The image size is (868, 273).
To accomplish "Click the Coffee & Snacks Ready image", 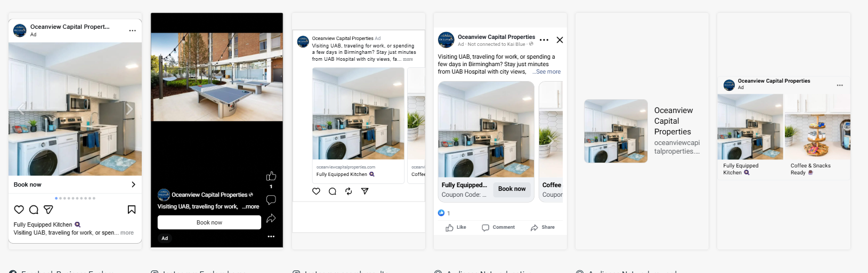I will click(817, 127).
